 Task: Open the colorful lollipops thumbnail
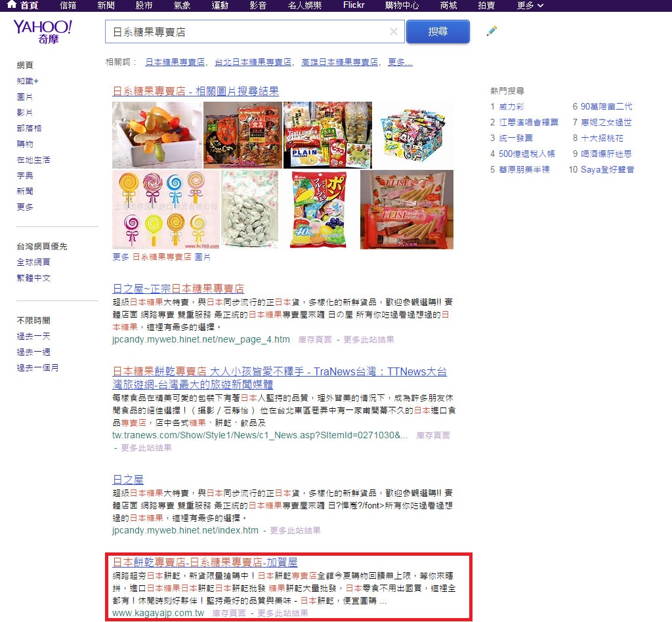tap(166, 209)
